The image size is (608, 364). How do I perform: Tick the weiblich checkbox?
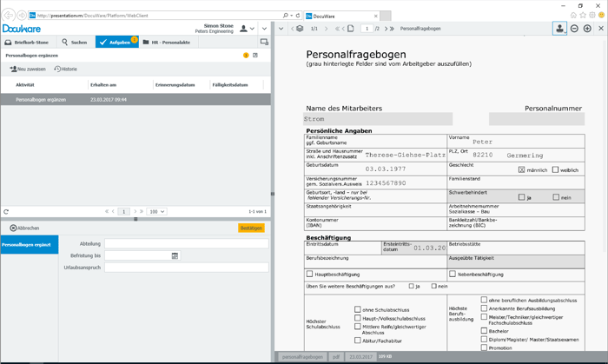pyautogui.click(x=555, y=170)
